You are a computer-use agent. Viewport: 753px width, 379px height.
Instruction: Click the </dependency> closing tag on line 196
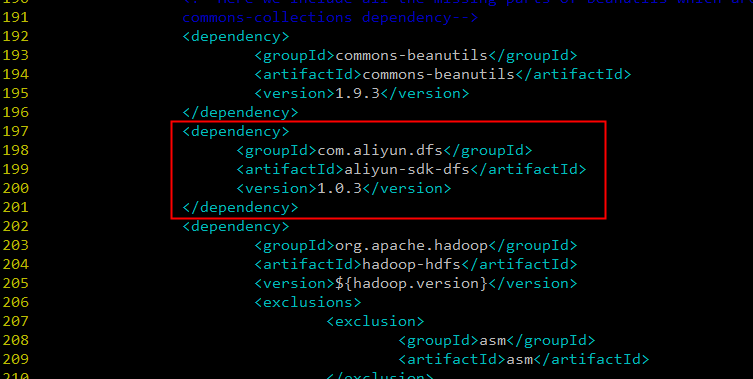[240, 112]
